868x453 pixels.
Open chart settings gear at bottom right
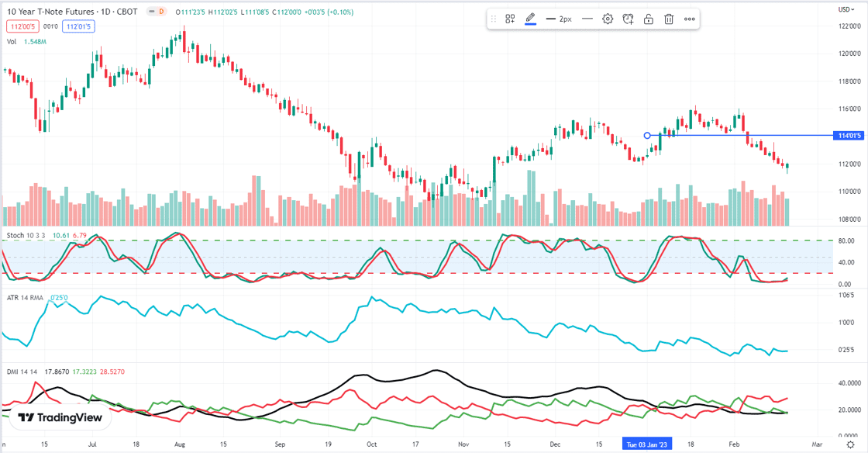click(850, 444)
